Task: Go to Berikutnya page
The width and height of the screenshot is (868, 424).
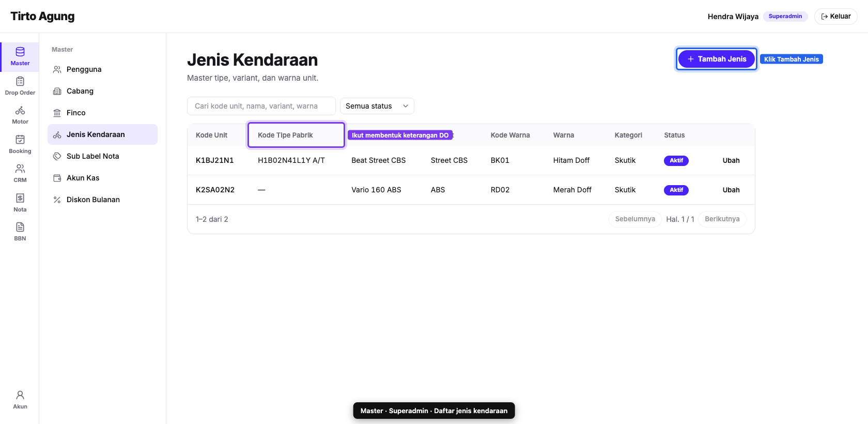Action: [722, 219]
